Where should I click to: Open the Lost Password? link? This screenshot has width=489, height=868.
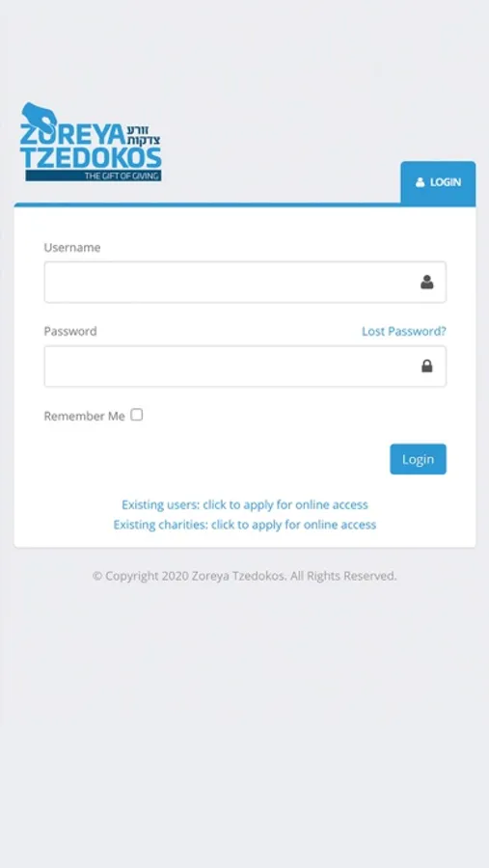tap(404, 331)
